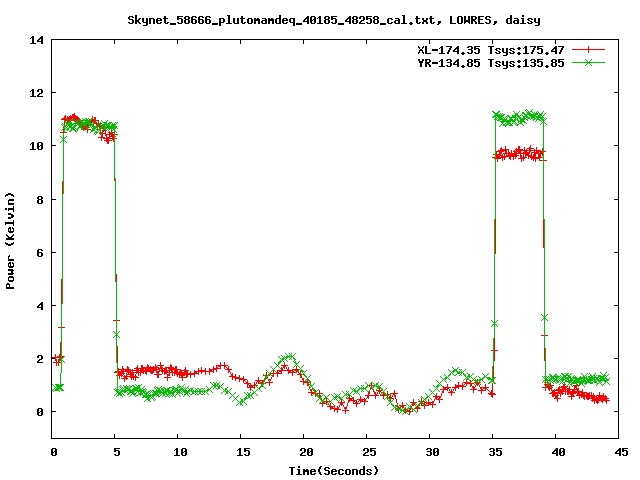The width and height of the screenshot is (640, 480).
Task: Click the x-axis tick value 40
Action: pyautogui.click(x=558, y=452)
